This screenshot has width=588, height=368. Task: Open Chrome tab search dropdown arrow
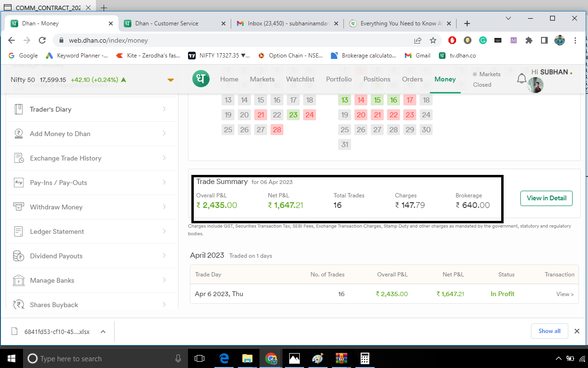(x=509, y=18)
